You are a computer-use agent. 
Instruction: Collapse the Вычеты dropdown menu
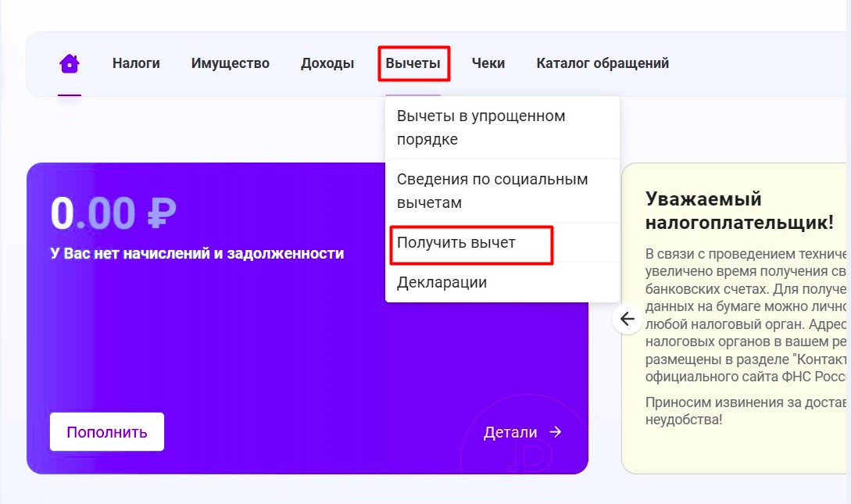pos(413,63)
